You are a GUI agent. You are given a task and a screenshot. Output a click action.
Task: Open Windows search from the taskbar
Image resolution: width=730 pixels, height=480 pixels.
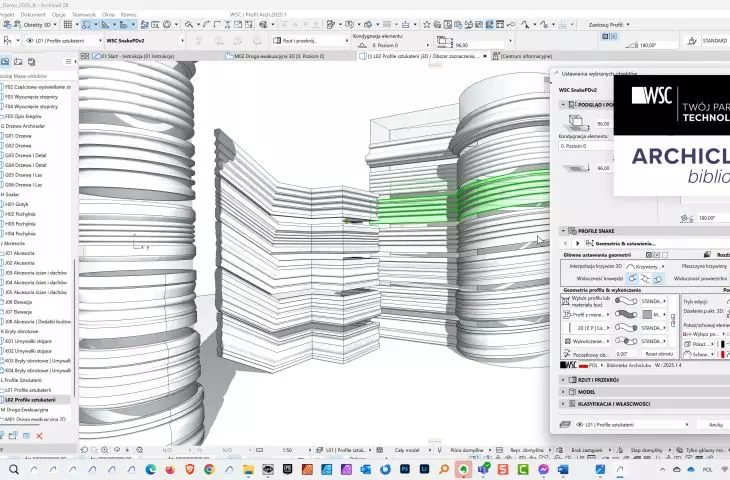point(14,469)
